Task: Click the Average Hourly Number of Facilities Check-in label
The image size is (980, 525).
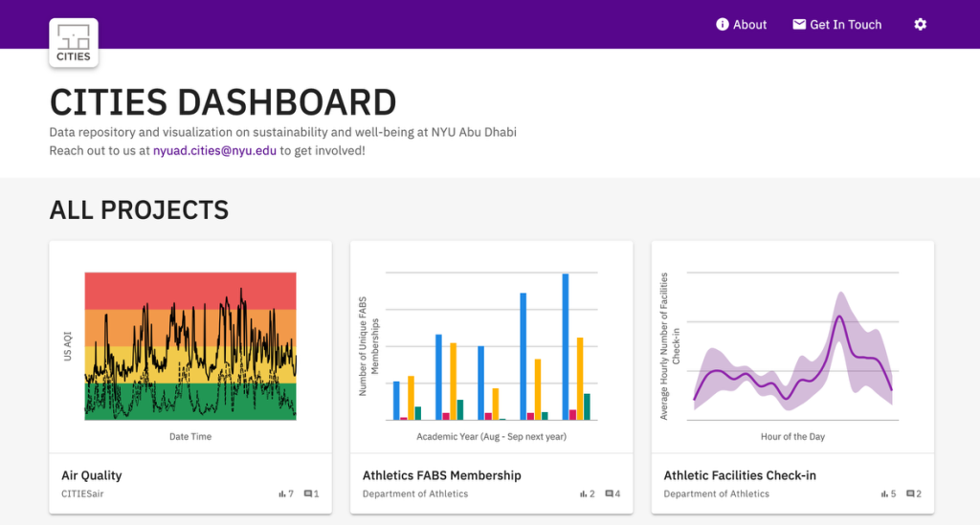Action: (x=670, y=346)
